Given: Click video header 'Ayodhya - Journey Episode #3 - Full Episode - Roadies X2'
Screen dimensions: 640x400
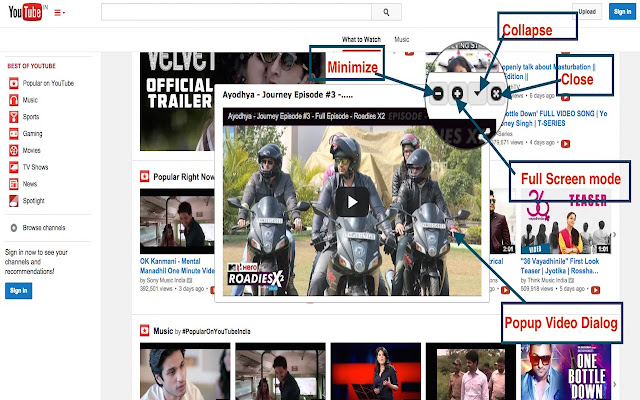Looking at the screenshot, I should tap(307, 116).
